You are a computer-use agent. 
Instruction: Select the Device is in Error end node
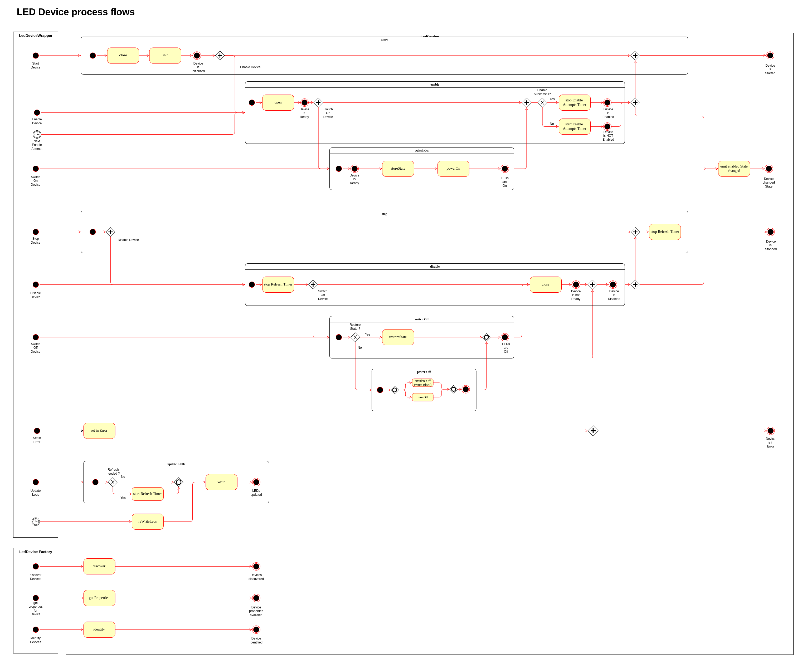pyautogui.click(x=770, y=431)
